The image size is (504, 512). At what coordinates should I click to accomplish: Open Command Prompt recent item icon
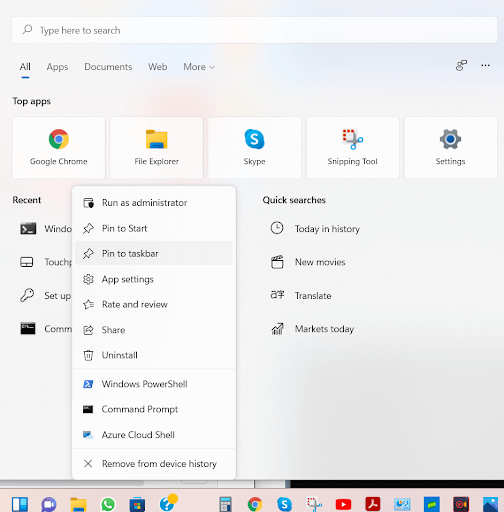pyautogui.click(x=28, y=329)
